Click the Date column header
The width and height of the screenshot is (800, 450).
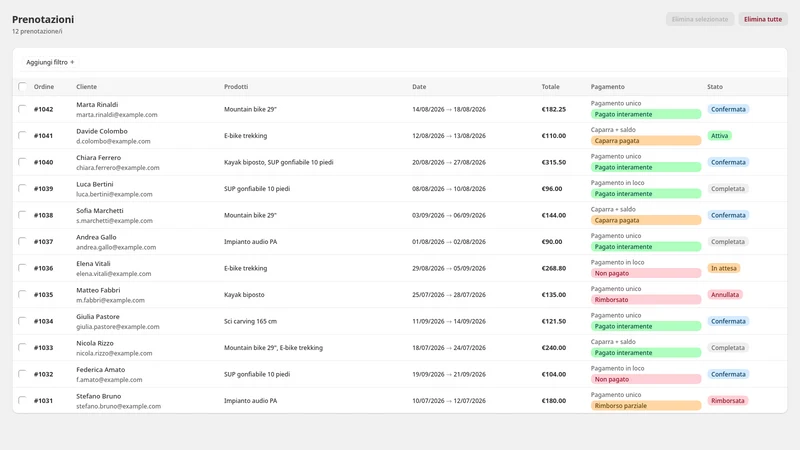pyautogui.click(x=419, y=87)
